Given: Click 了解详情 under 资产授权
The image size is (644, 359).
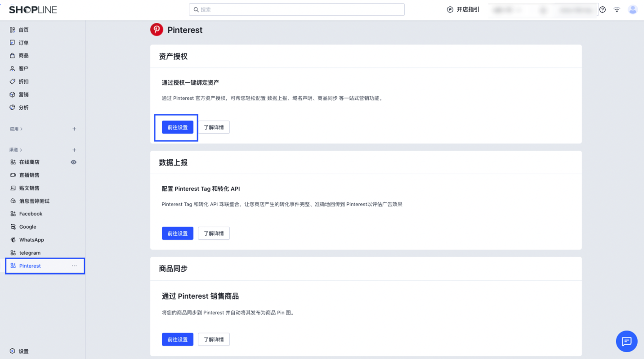Looking at the screenshot, I should tap(214, 127).
